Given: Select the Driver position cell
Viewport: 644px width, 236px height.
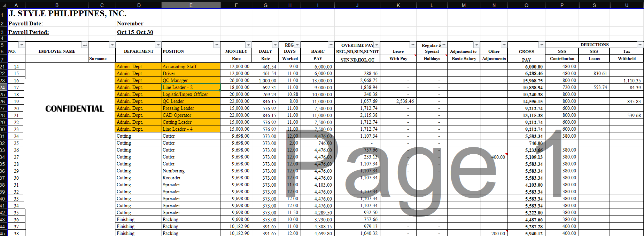Looking at the screenshot, I should point(191,73).
